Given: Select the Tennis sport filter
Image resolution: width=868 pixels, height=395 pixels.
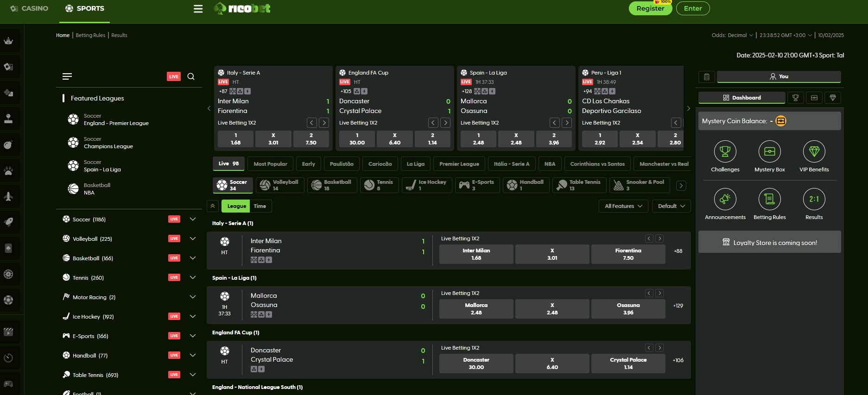Looking at the screenshot, I should point(380,185).
